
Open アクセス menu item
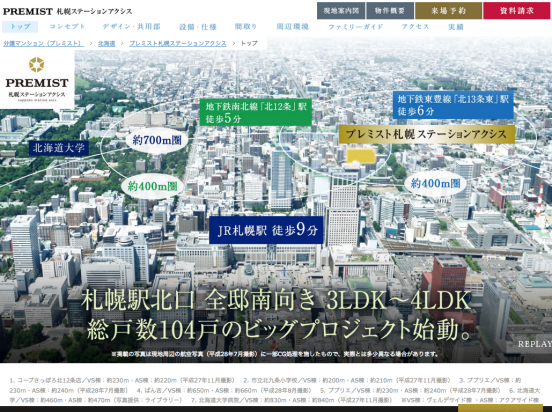(x=415, y=27)
